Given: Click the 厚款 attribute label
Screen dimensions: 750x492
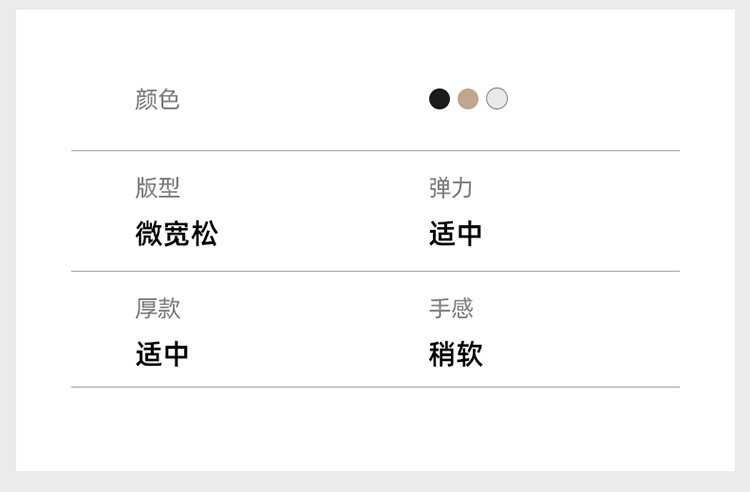Looking at the screenshot, I should coord(157,308).
